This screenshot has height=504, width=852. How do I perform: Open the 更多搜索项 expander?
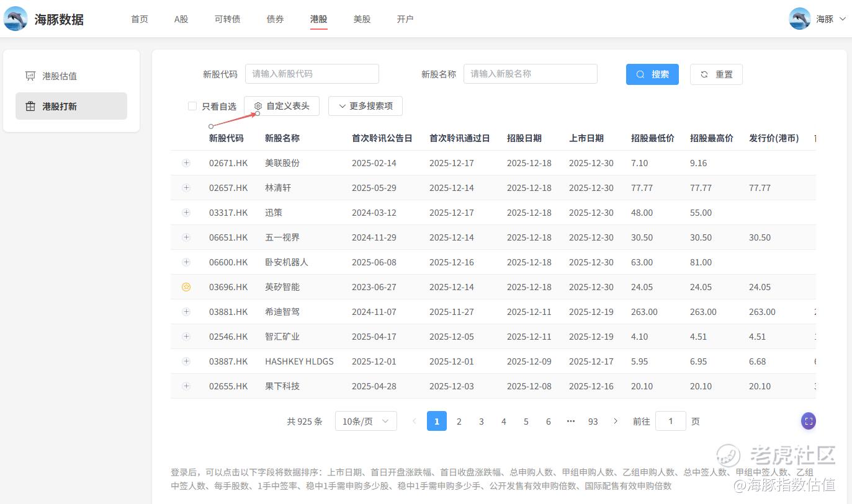(365, 106)
